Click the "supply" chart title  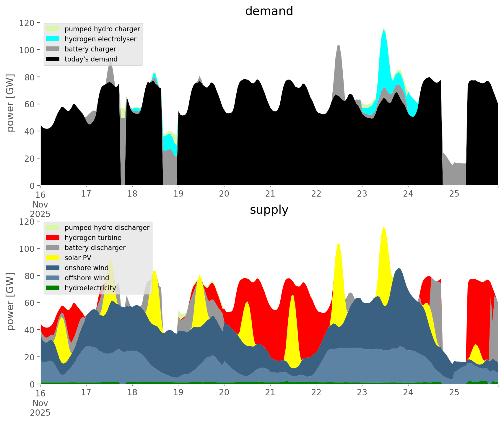tap(269, 210)
